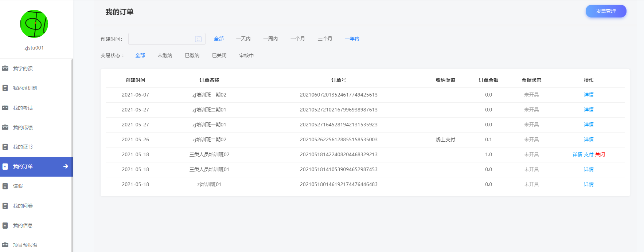Select the 三个月 time range filter
This screenshot has height=252, width=644.
(x=325, y=39)
